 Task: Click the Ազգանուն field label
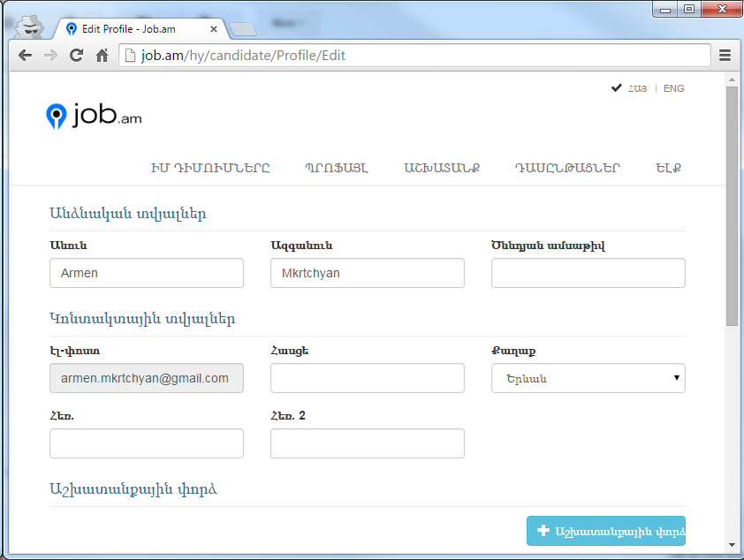click(x=302, y=246)
